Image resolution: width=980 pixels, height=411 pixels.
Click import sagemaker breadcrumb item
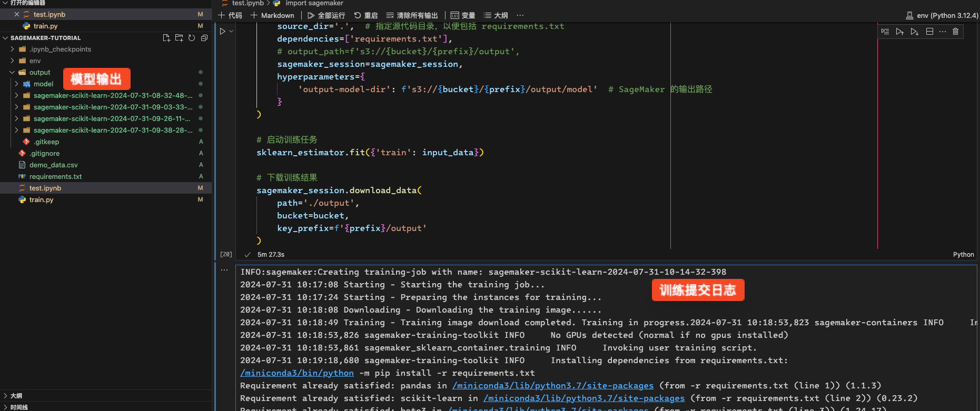(x=314, y=3)
